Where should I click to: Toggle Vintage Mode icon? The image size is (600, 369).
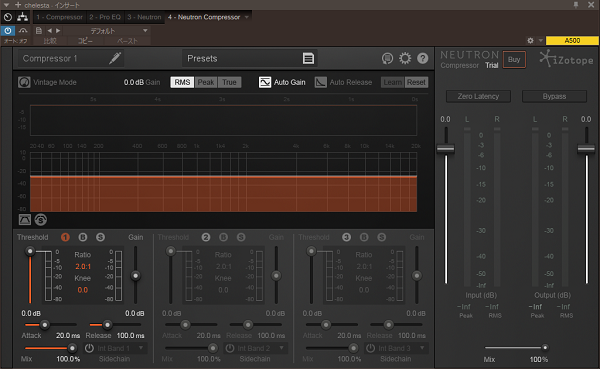click(24, 82)
